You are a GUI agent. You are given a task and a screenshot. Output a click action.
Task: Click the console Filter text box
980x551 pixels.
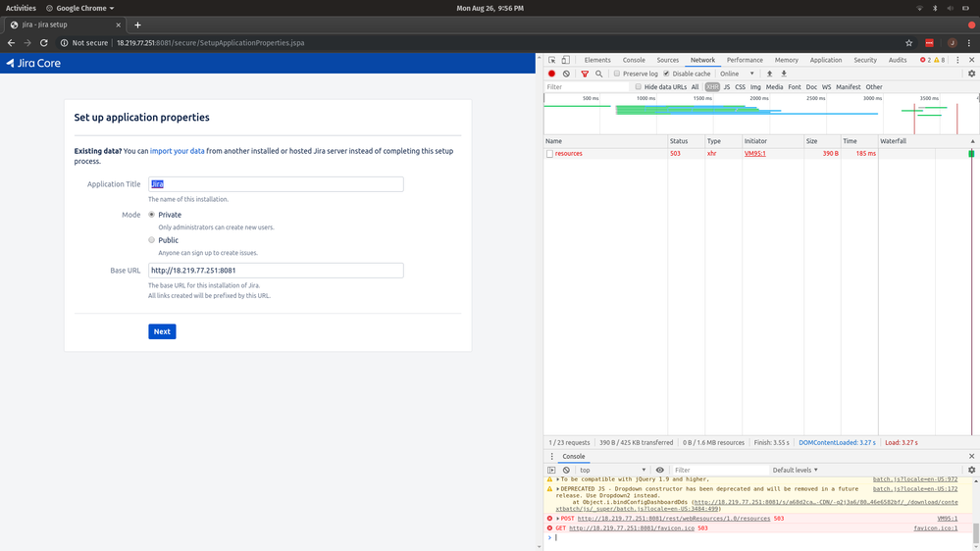720,470
